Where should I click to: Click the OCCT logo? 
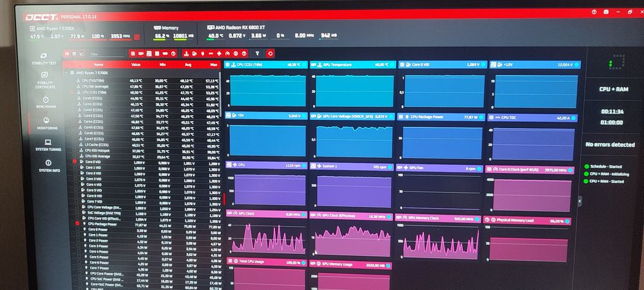41,17
